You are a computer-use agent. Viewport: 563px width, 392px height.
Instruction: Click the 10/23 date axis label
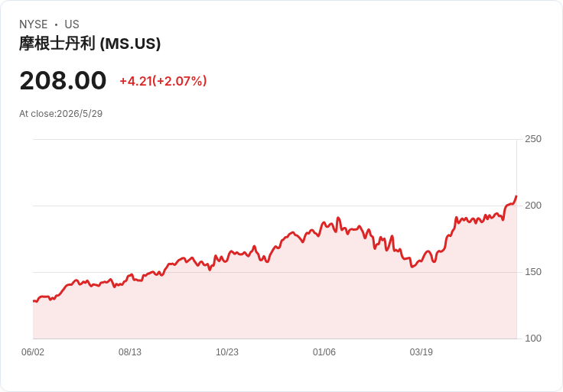pos(227,352)
